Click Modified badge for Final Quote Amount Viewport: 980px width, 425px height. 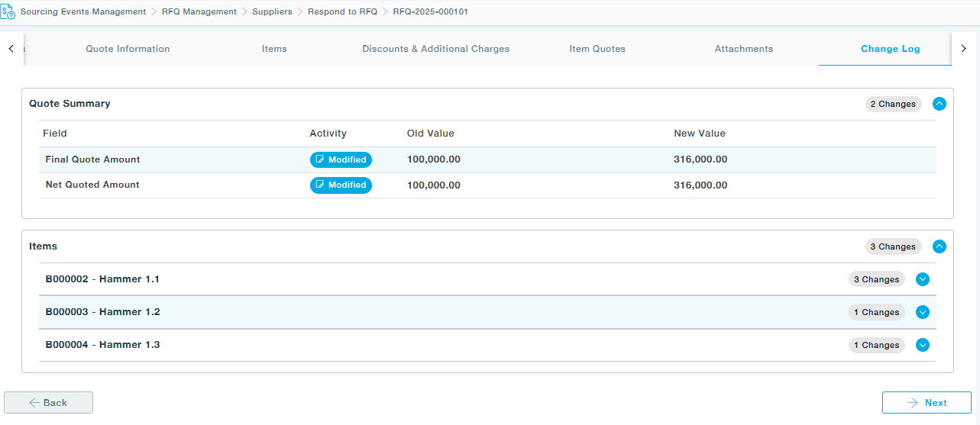[x=341, y=160]
